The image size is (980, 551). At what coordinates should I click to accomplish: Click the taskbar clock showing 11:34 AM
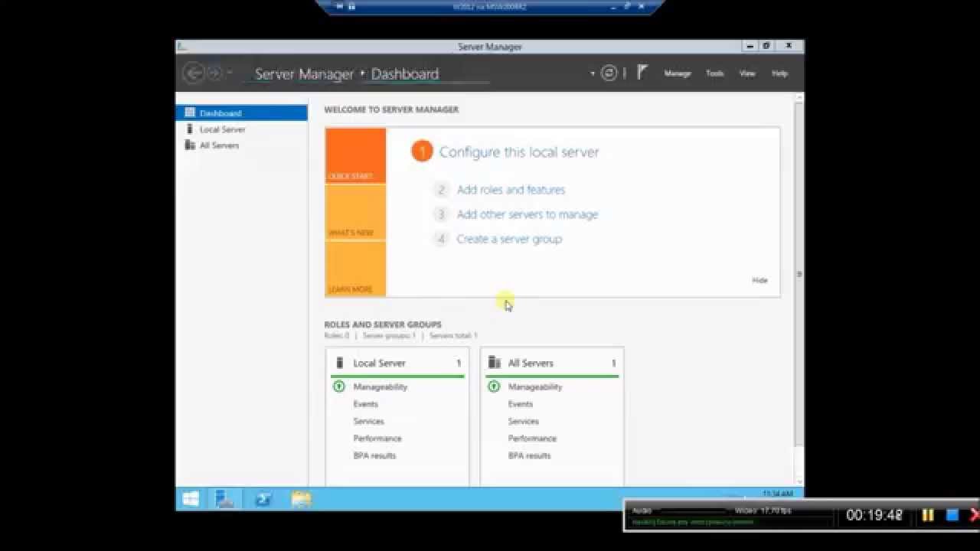[777, 494]
